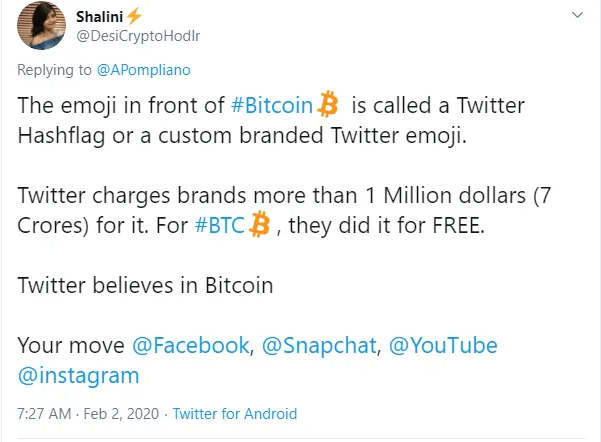Go to the @Snapchat mention
The width and height of the screenshot is (601, 442).
319,345
